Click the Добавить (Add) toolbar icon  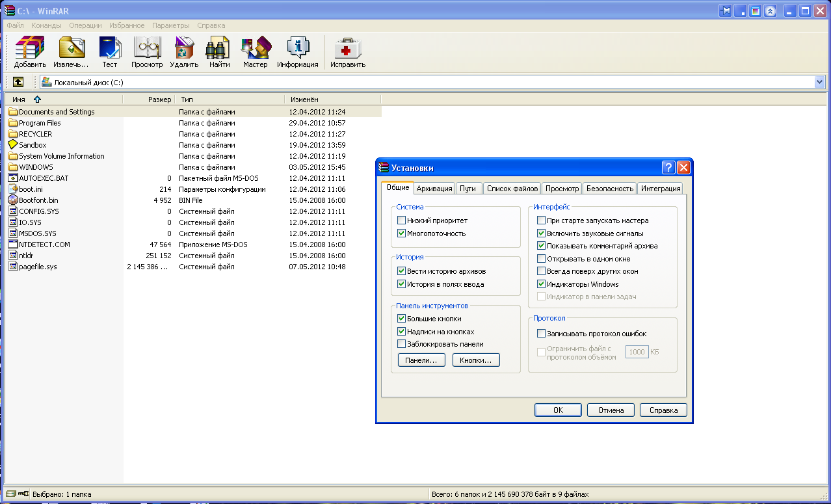coord(30,47)
